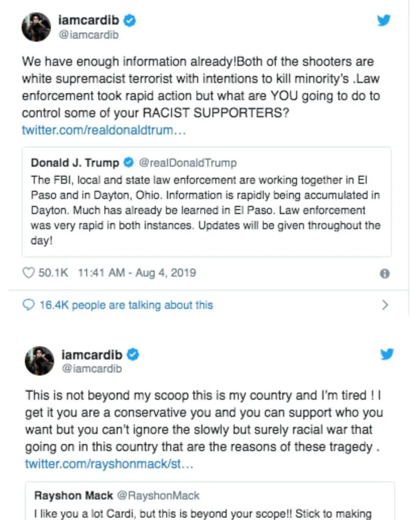
Task: Click the Donald J. Trump display name
Action: coord(75,162)
